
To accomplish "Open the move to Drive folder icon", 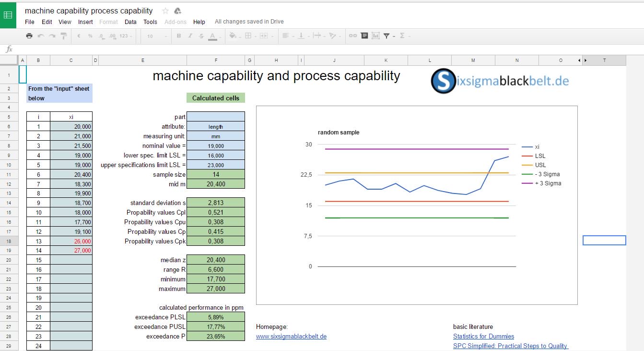I will point(177,11).
